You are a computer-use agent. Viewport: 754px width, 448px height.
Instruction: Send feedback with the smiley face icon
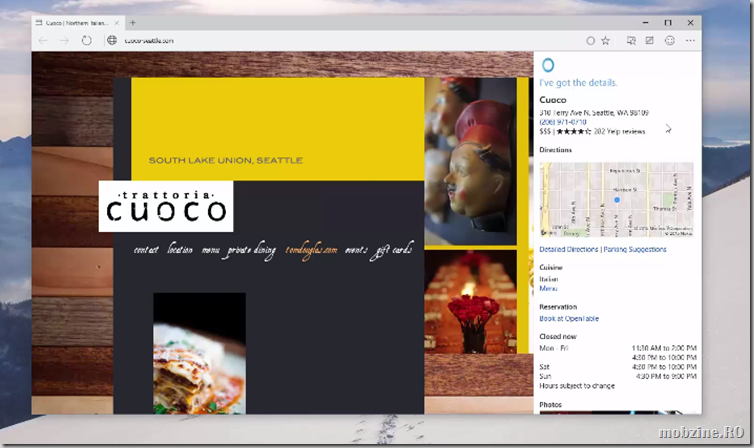pos(669,41)
